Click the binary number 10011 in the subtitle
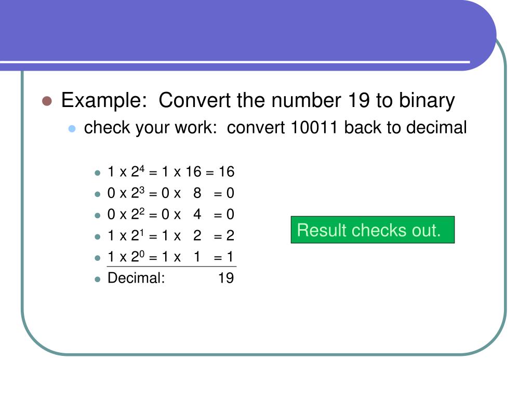 click(x=314, y=128)
